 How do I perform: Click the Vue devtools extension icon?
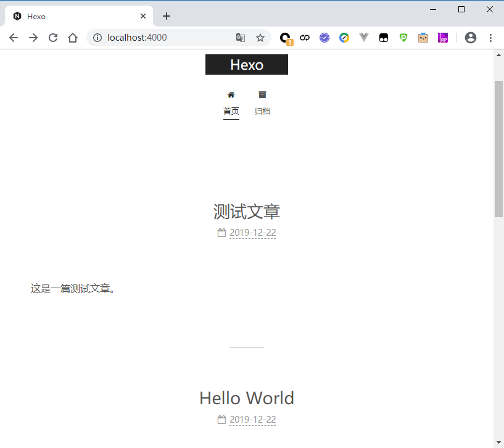pyautogui.click(x=364, y=38)
